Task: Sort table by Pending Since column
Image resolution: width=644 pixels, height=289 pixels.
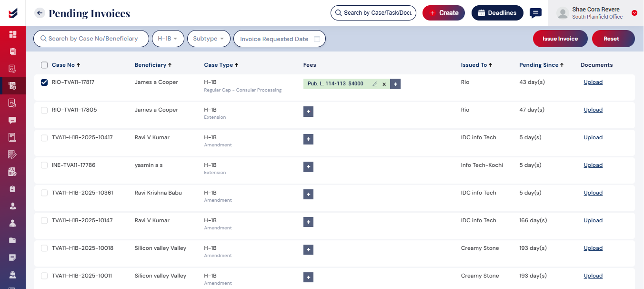Action: (x=541, y=65)
